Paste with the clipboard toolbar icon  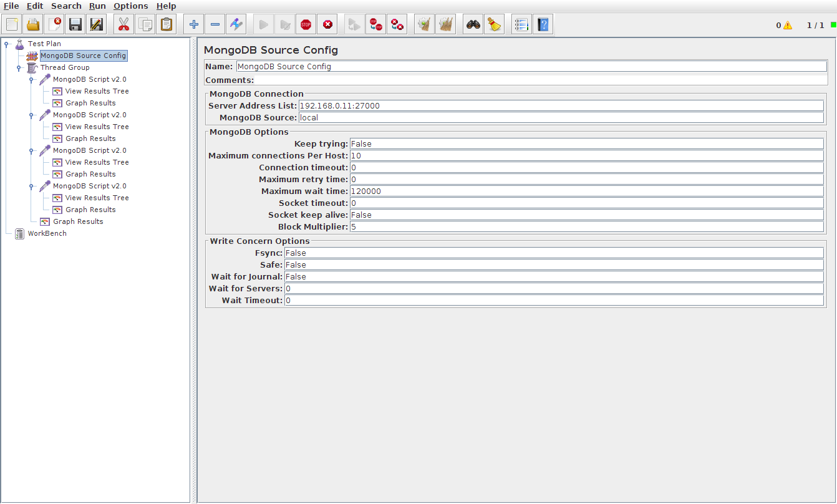click(x=167, y=25)
